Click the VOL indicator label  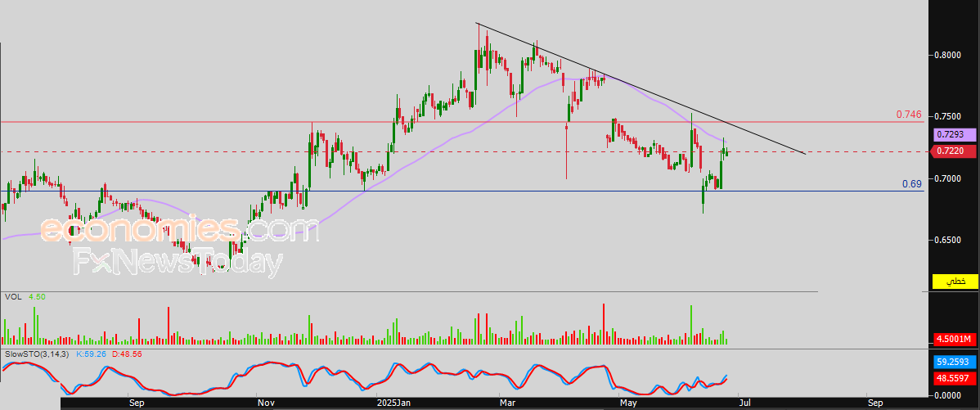(x=12, y=297)
